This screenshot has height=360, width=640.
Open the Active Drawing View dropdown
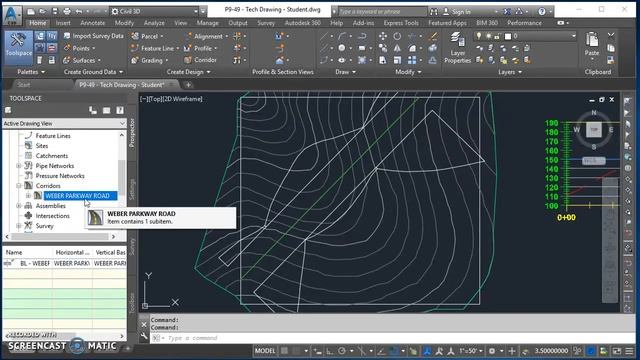(64, 123)
